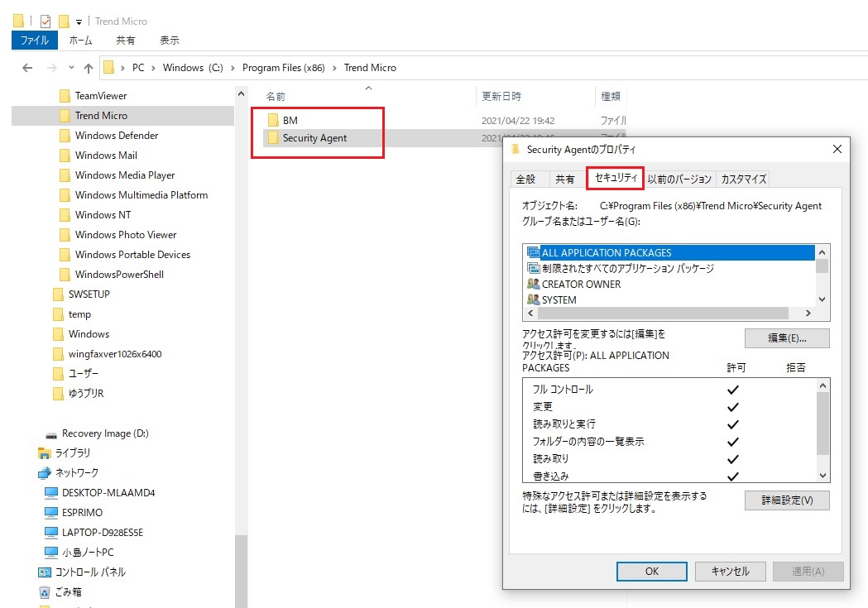
Task: Open the ファイル ribbon tab
Action: 35,41
